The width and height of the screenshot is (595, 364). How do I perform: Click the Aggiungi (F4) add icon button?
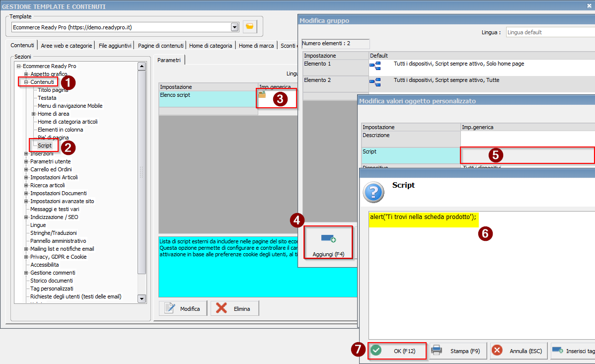(x=328, y=242)
